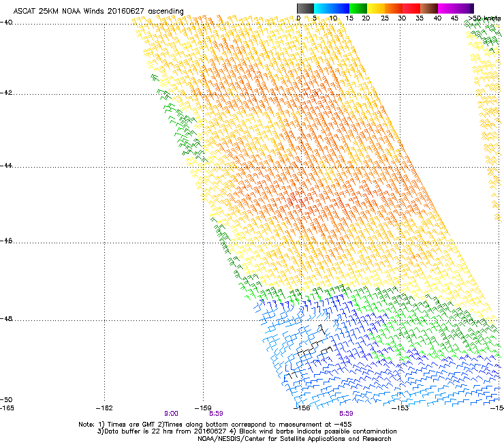Click the cyan-blue 5-15 knots color swatch

(x=332, y=8)
